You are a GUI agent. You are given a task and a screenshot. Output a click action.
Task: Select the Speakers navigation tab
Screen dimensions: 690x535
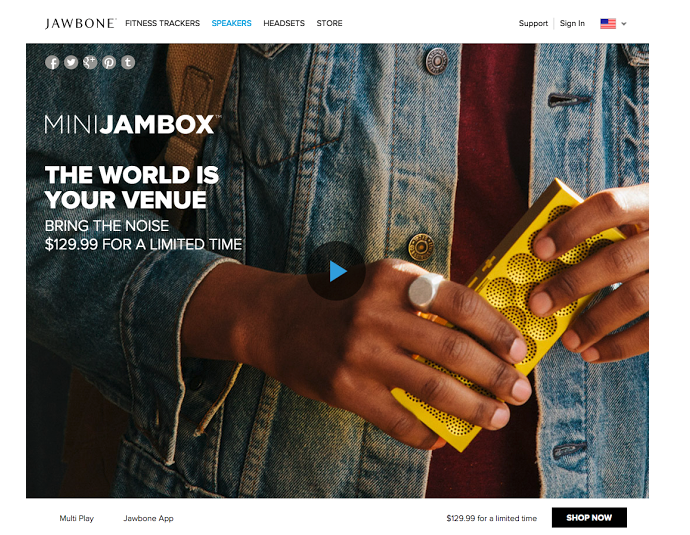point(231,23)
